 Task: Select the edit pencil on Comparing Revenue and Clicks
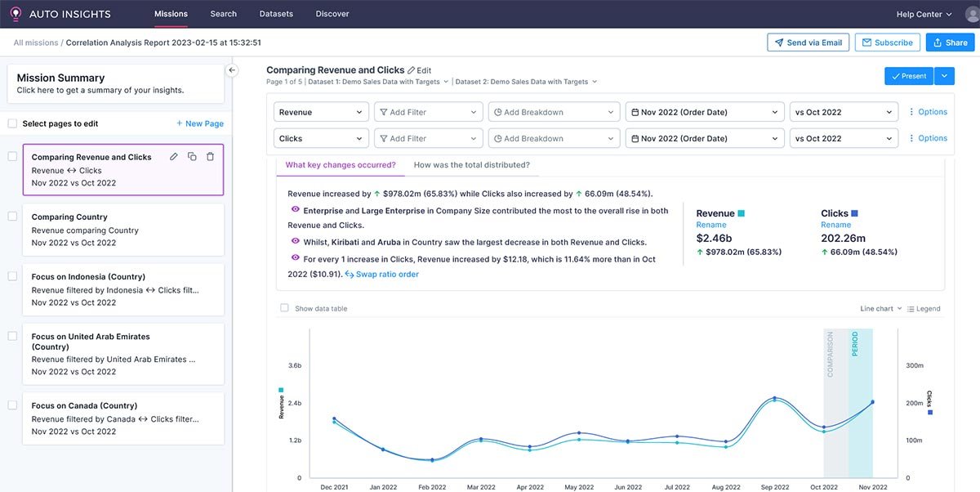(x=174, y=156)
